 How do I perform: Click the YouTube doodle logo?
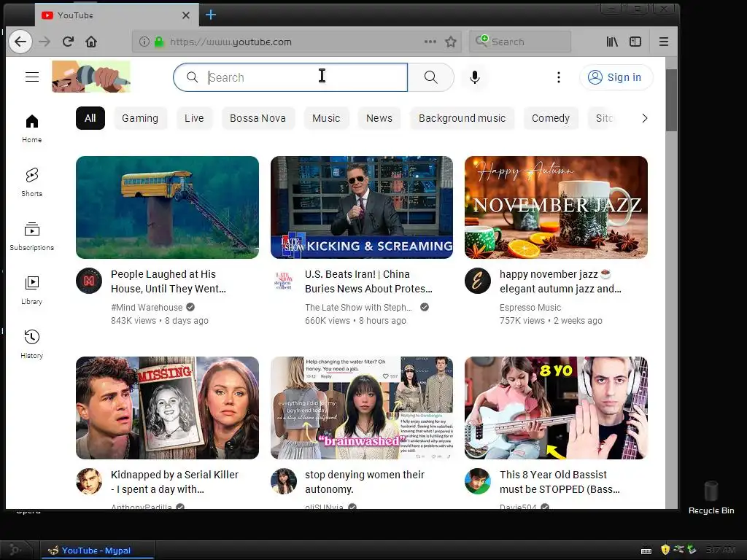[x=91, y=77]
